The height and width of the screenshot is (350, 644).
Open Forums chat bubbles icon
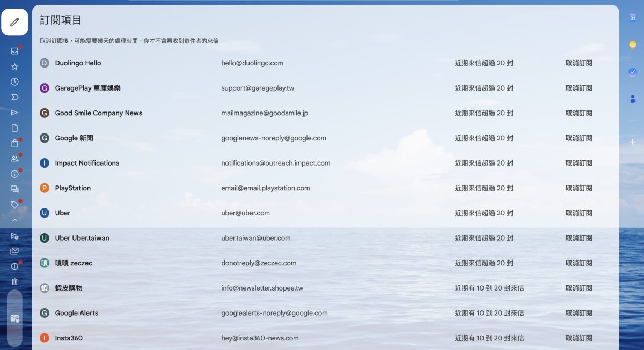[x=14, y=189]
